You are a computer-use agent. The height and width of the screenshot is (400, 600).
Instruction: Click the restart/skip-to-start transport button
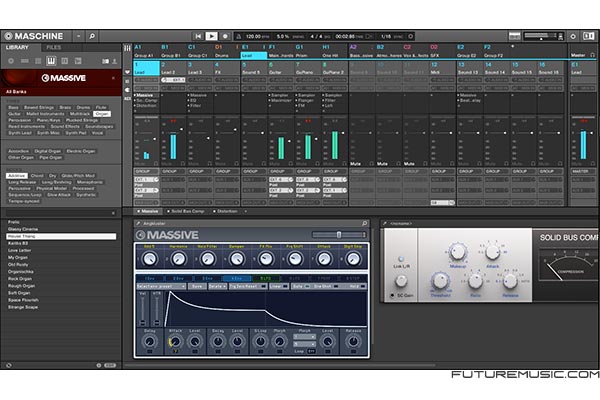(198, 36)
